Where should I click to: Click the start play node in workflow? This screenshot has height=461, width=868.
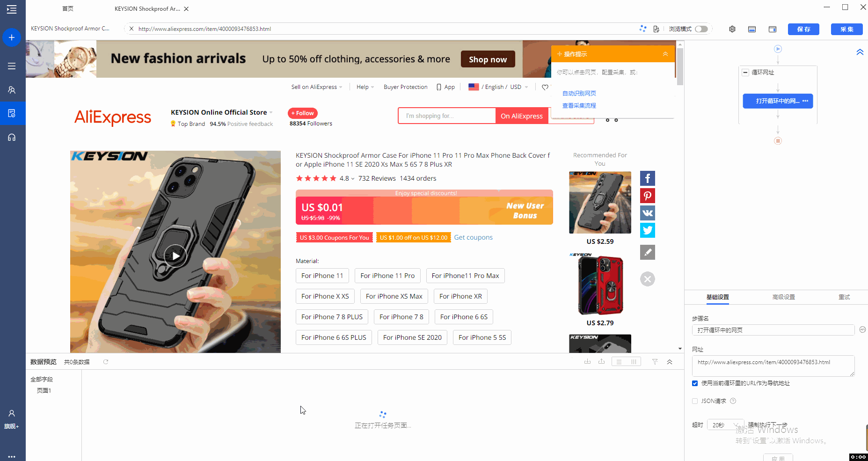(778, 49)
